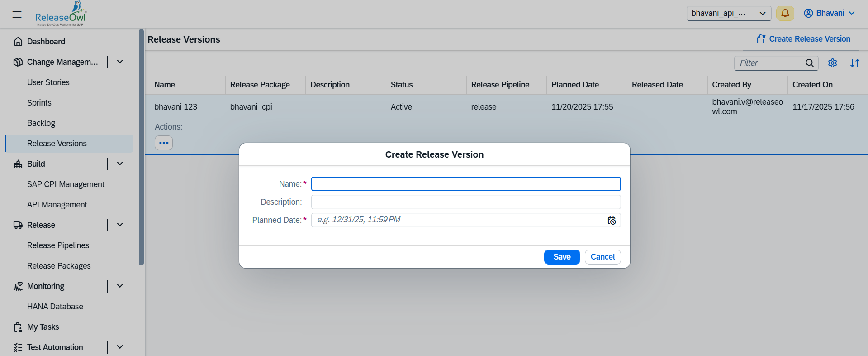Focus the Description input field
Viewport: 868px width, 356px height.
tap(465, 202)
